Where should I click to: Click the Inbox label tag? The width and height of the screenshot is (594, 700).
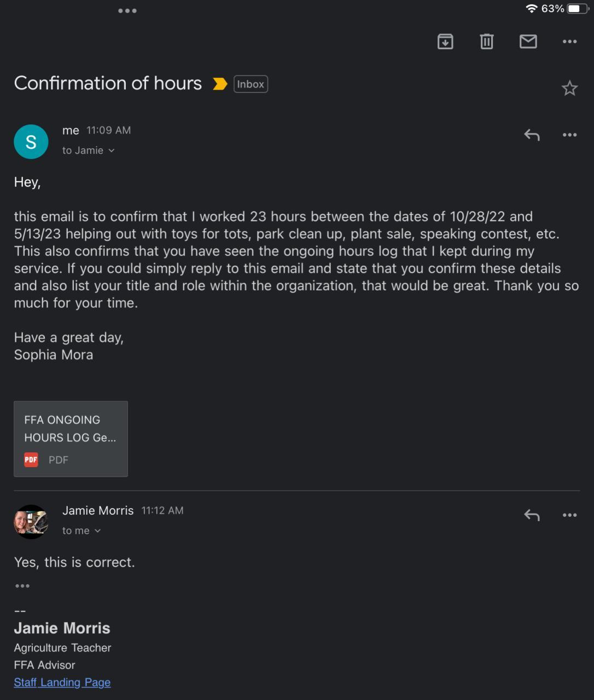(x=251, y=84)
